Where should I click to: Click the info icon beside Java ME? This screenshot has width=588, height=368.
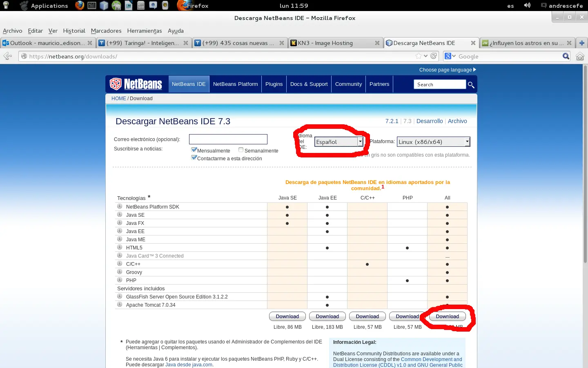coord(120,239)
